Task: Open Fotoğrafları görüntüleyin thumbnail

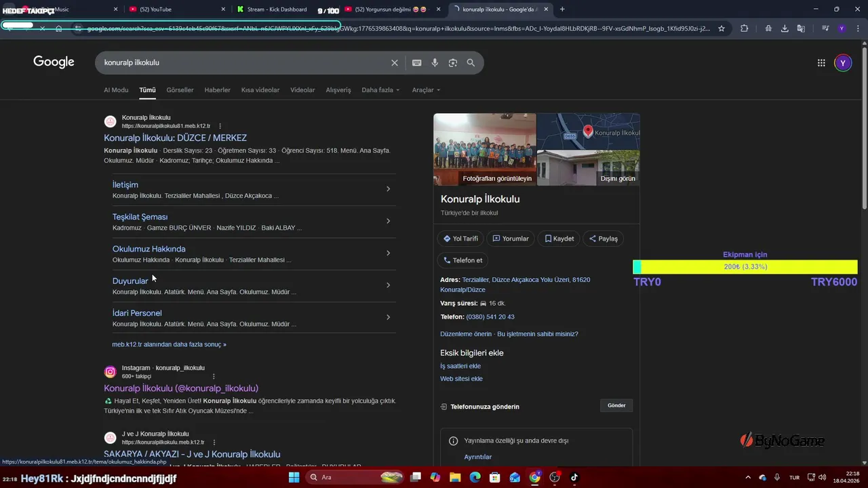Action: 485,149
